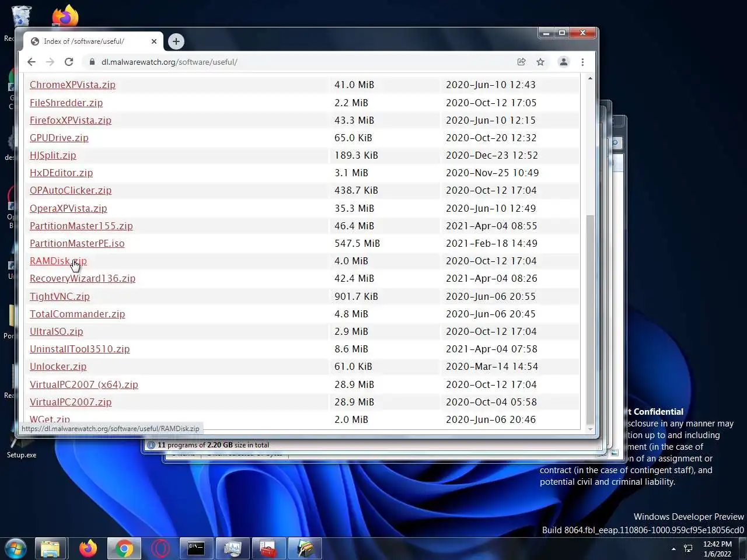The width and height of the screenshot is (747, 560).
Task: Launch Firefox from the taskbar
Action: 88,548
